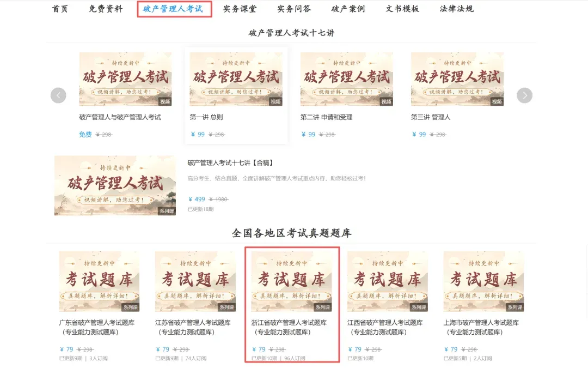The width and height of the screenshot is (588, 368).
Task: Open the 首页 menu item
Action: [60, 9]
